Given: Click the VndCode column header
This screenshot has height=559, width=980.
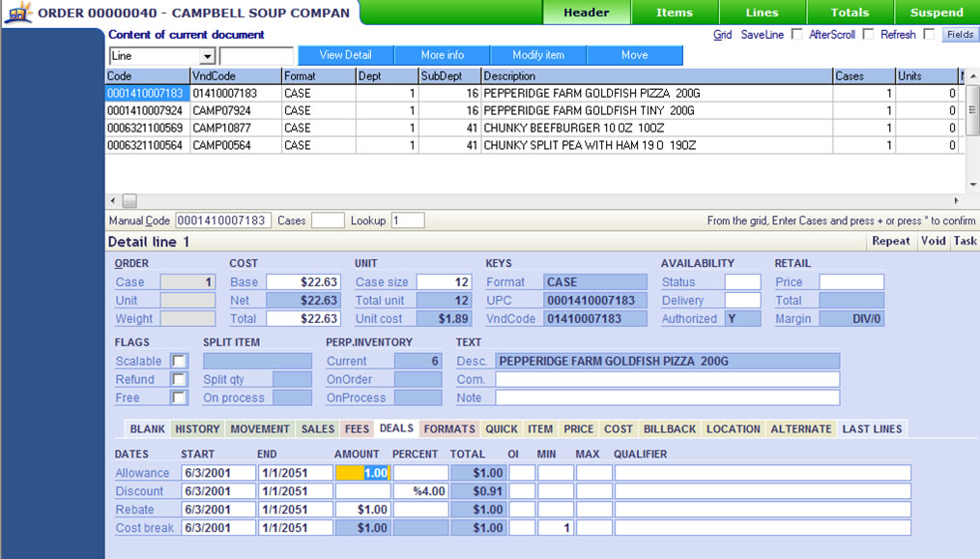Looking at the screenshot, I should [x=236, y=76].
